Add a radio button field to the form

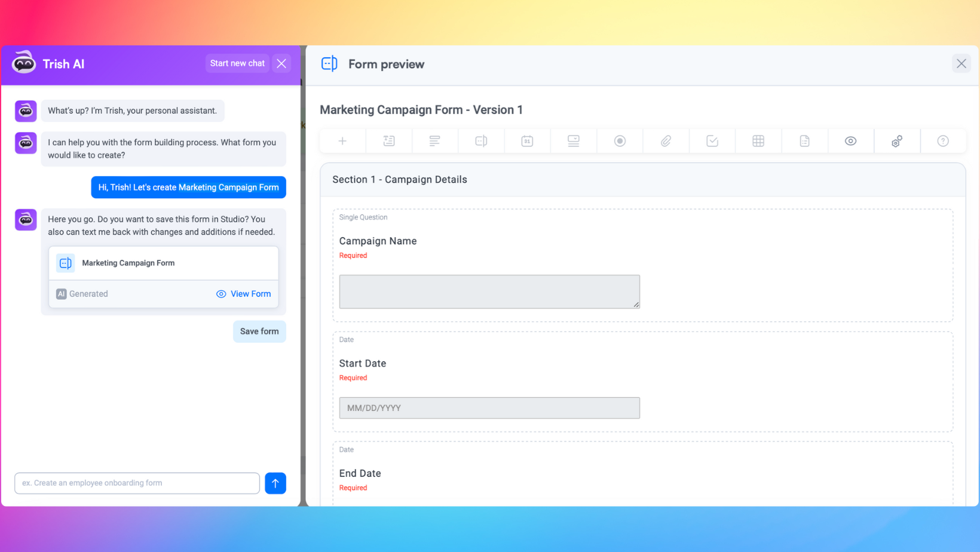[620, 141]
